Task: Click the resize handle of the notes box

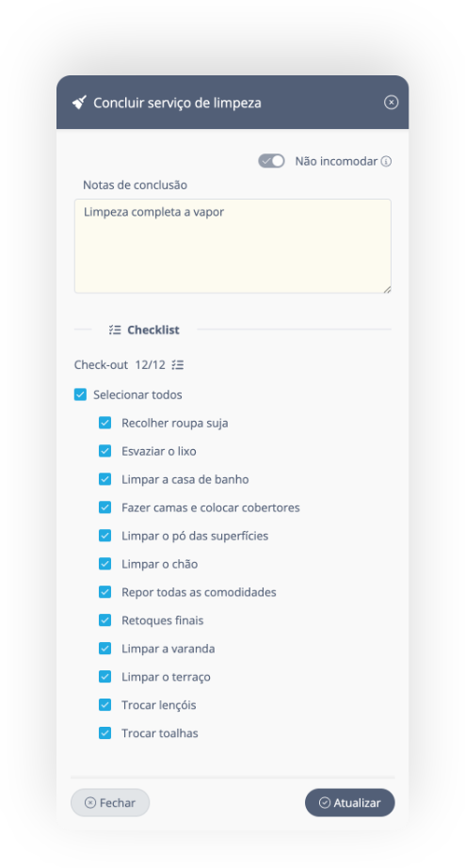Action: point(387,289)
